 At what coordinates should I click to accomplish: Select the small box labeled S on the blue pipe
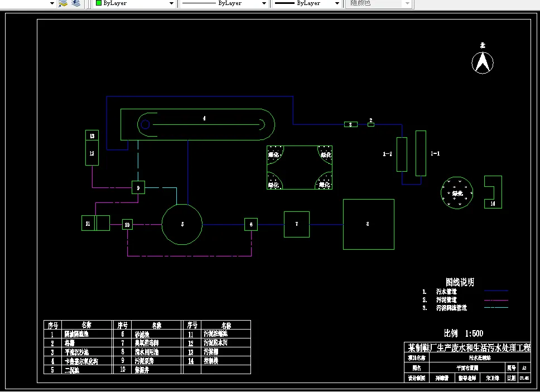tap(350, 124)
